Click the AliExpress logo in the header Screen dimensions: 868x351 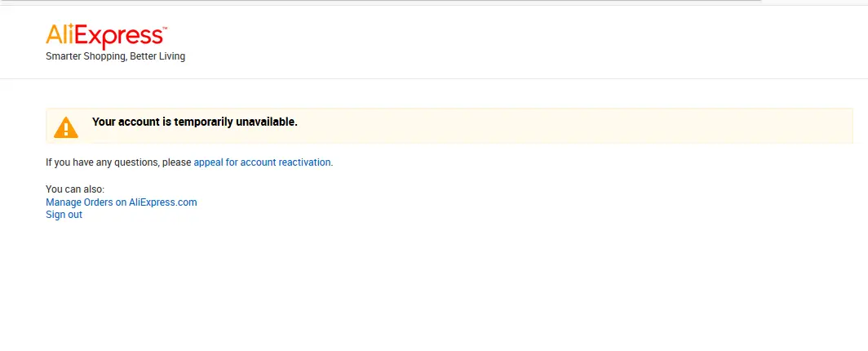coord(106,37)
